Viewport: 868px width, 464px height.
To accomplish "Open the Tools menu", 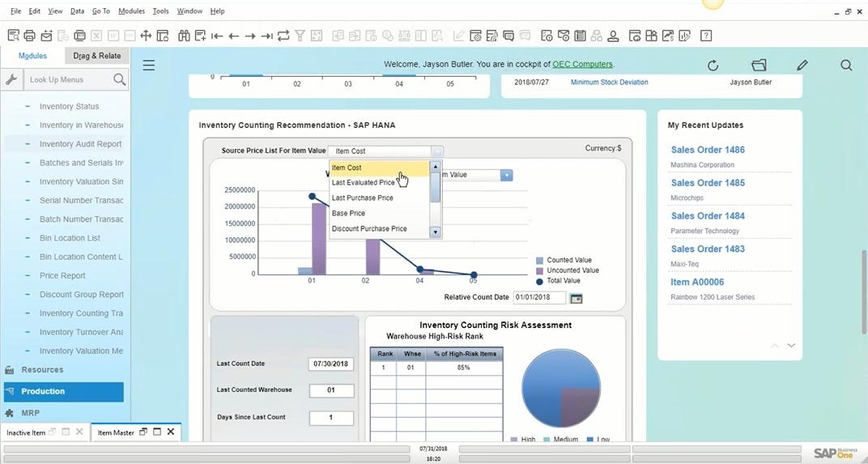I will pos(160,11).
